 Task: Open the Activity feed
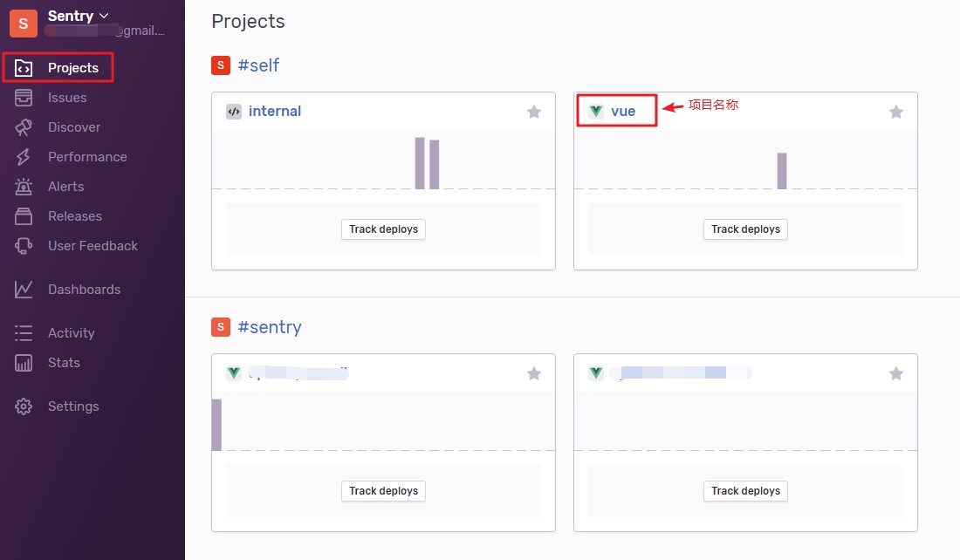[71, 332]
